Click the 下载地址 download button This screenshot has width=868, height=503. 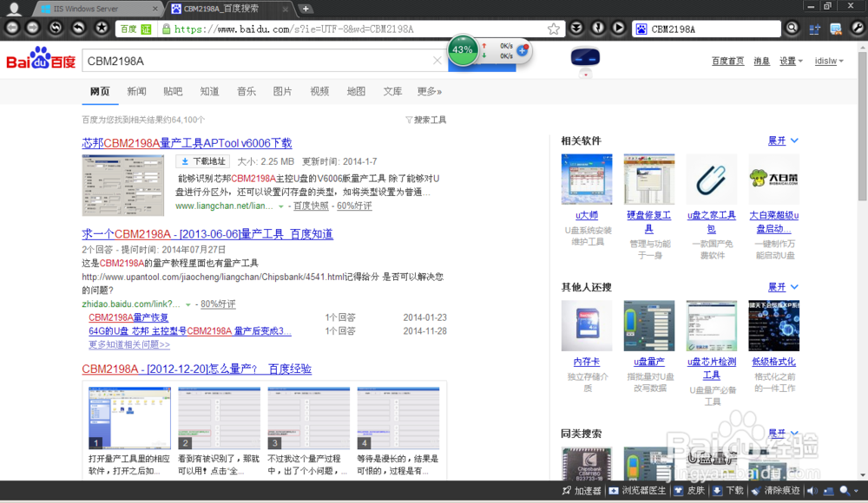pos(202,161)
